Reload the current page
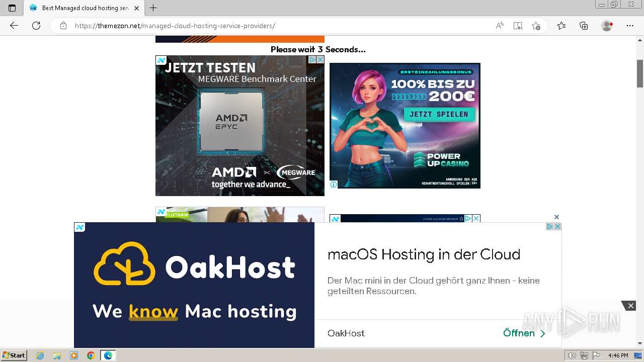Screen dimensions: 644x362 (x=36, y=26)
